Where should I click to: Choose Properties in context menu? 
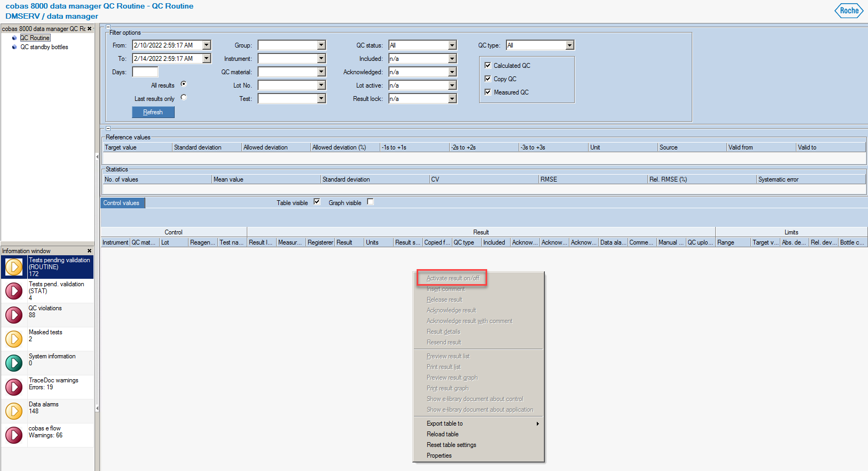(479, 456)
